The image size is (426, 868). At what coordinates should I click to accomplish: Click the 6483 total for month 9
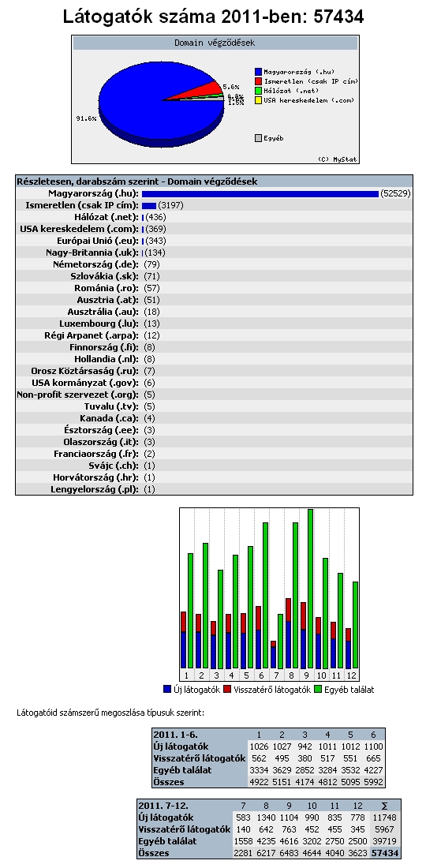(x=289, y=853)
